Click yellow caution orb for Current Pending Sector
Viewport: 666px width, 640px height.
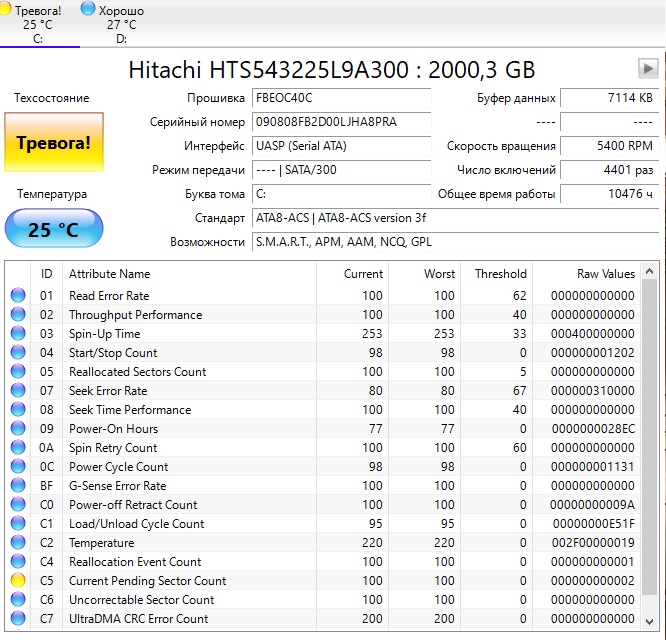[18, 581]
